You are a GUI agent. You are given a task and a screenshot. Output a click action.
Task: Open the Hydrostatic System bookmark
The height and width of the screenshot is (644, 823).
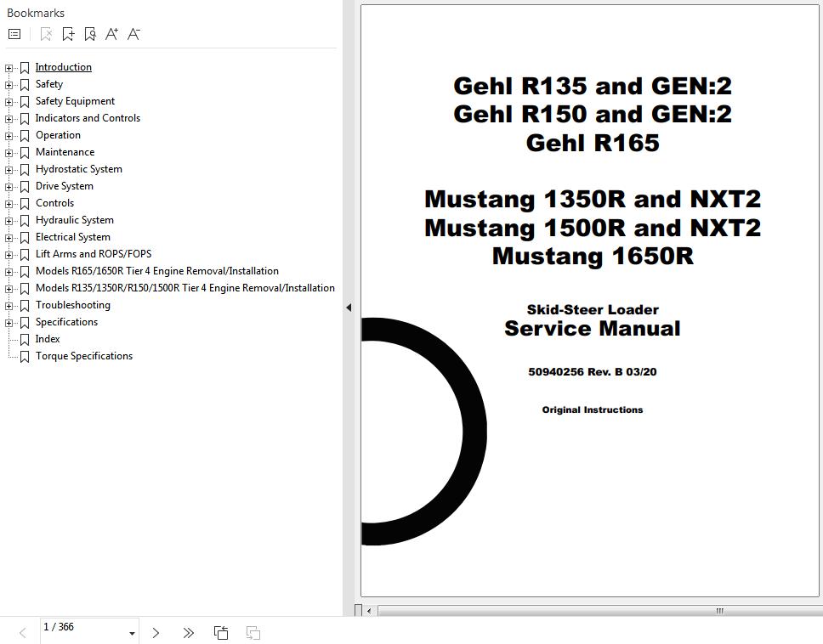point(79,169)
